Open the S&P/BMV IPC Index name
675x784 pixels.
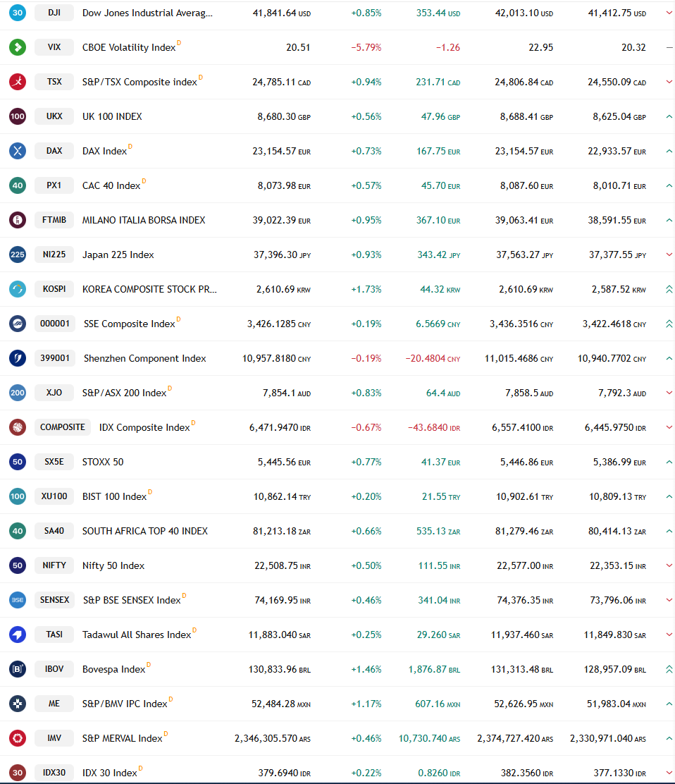click(x=125, y=704)
